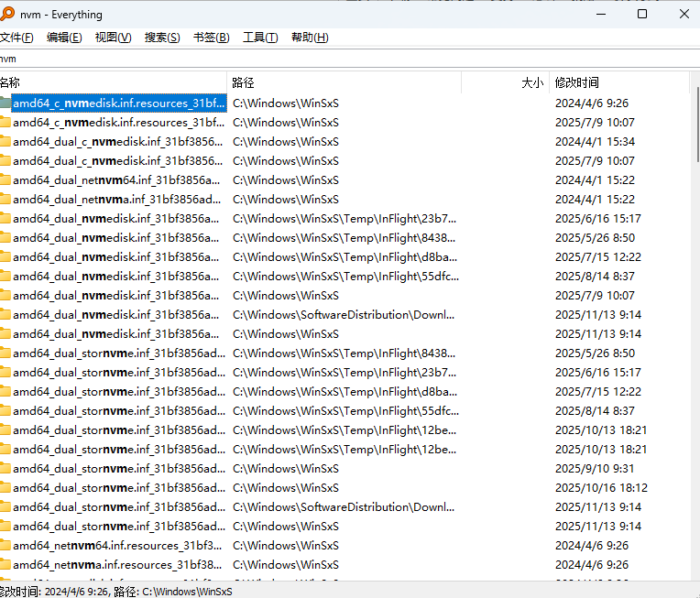Click folder icon of amd64_dual_netnvm64.inf entry
The height and width of the screenshot is (598, 700).
[x=5, y=180]
